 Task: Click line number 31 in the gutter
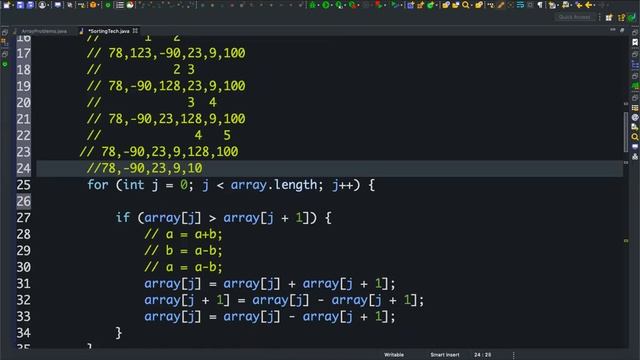tap(23, 284)
